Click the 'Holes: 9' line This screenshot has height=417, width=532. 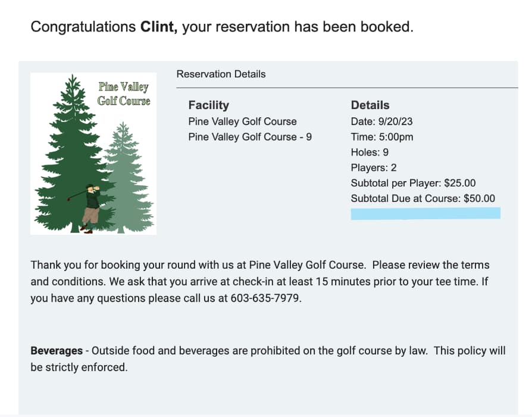pyautogui.click(x=370, y=152)
